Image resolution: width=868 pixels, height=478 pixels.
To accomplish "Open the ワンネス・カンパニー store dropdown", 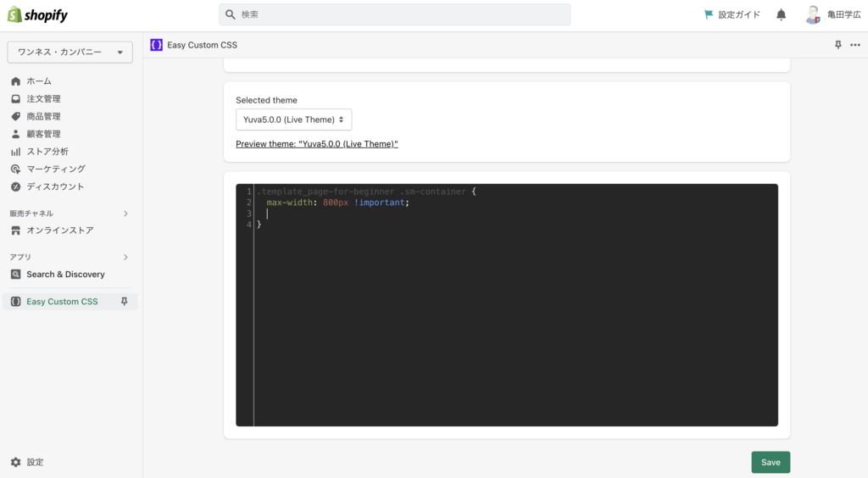I will pos(70,52).
